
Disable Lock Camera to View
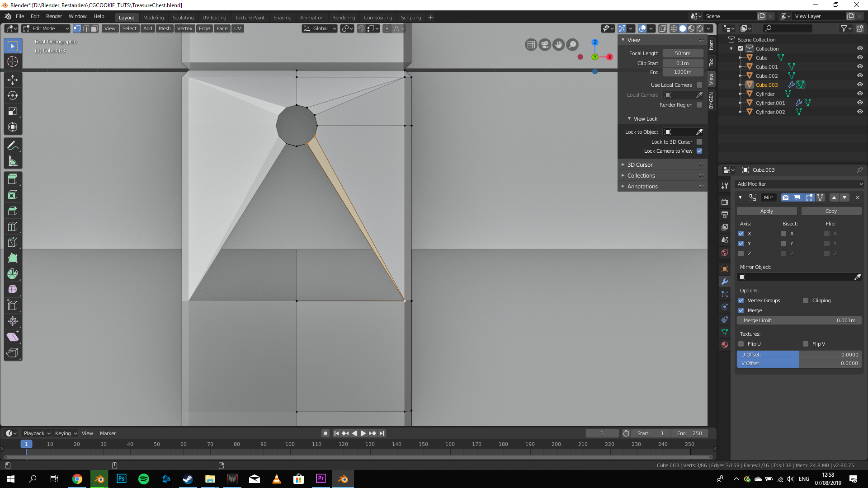tap(699, 151)
